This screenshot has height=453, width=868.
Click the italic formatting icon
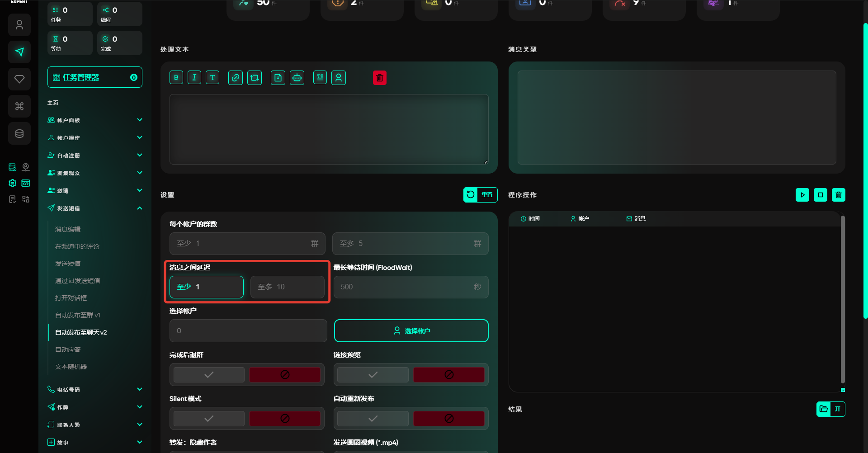(x=194, y=78)
